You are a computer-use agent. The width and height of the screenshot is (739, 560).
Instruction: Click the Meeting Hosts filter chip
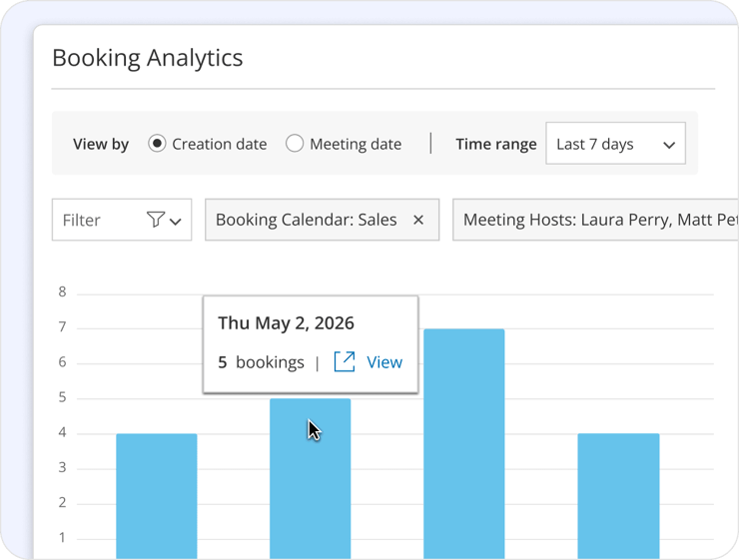tap(596, 220)
